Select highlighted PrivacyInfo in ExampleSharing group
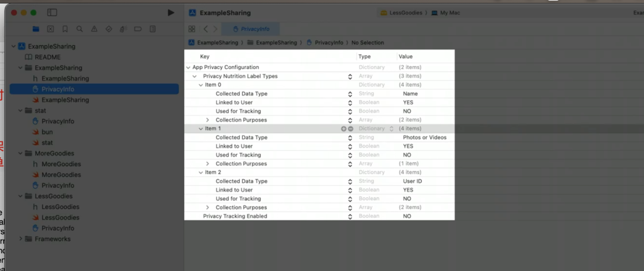 pyautogui.click(x=94, y=89)
